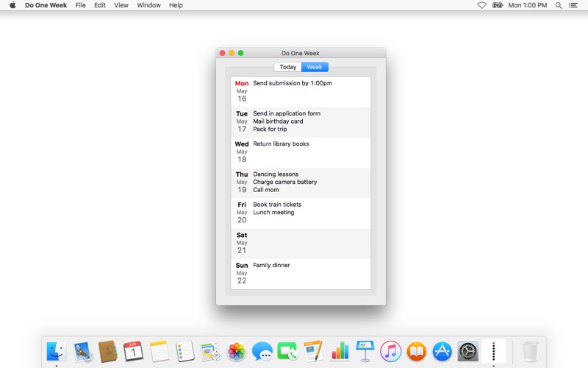This screenshot has height=368, width=588.
Task: Click the 'Family dinner' task
Action: [x=271, y=265]
